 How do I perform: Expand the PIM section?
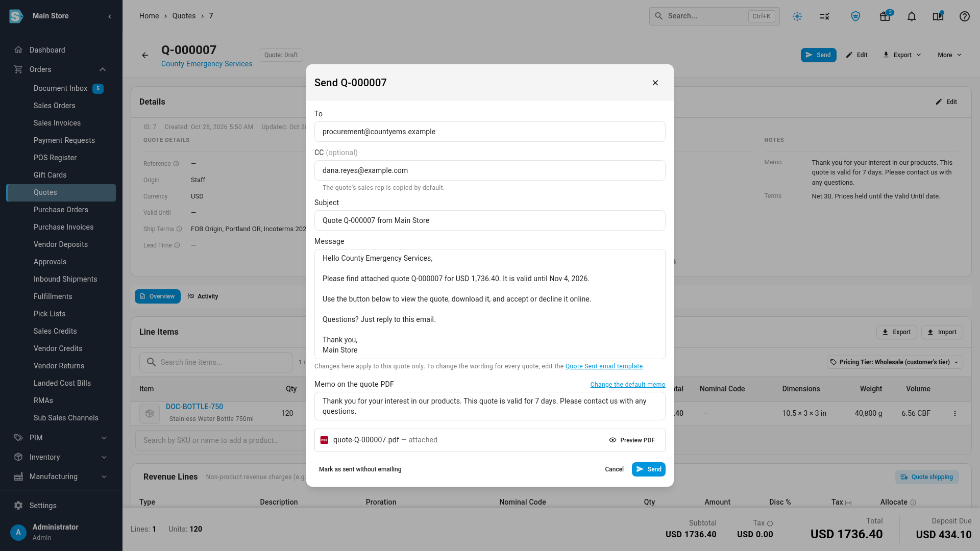(104, 438)
